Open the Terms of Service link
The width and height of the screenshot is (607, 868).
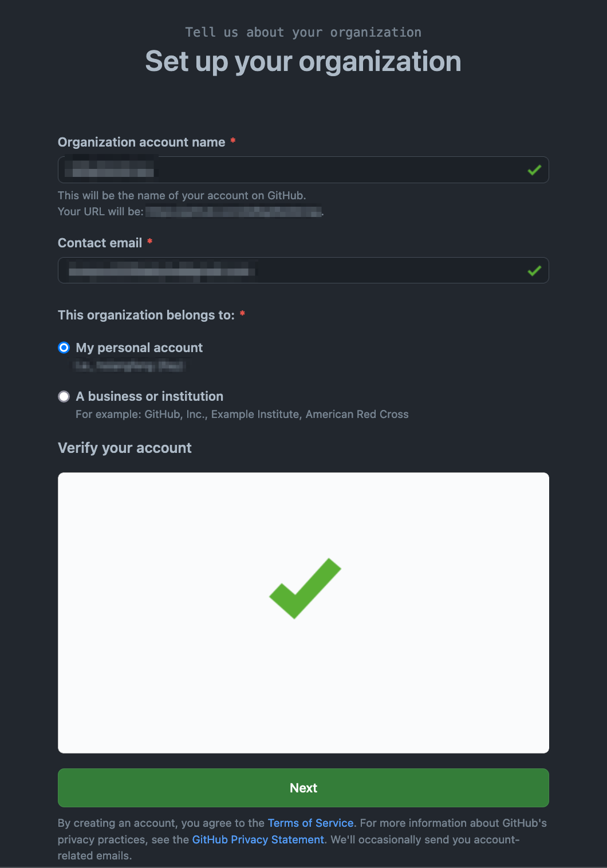[x=310, y=823]
